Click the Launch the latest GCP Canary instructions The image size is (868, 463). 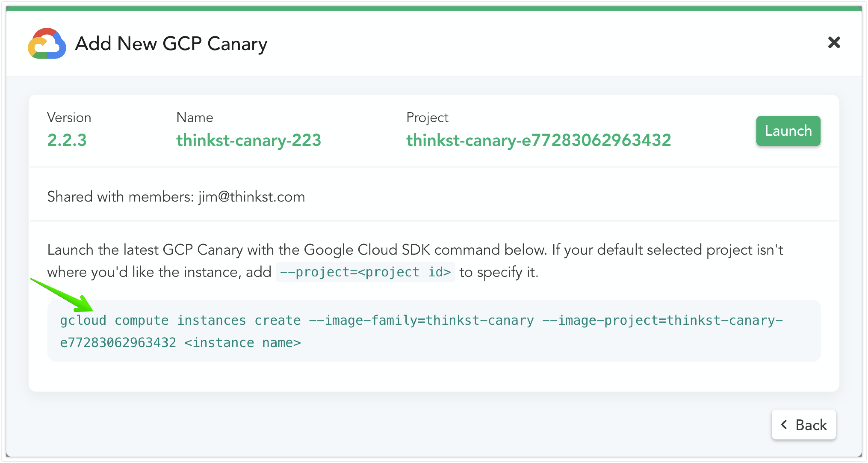coord(415,261)
